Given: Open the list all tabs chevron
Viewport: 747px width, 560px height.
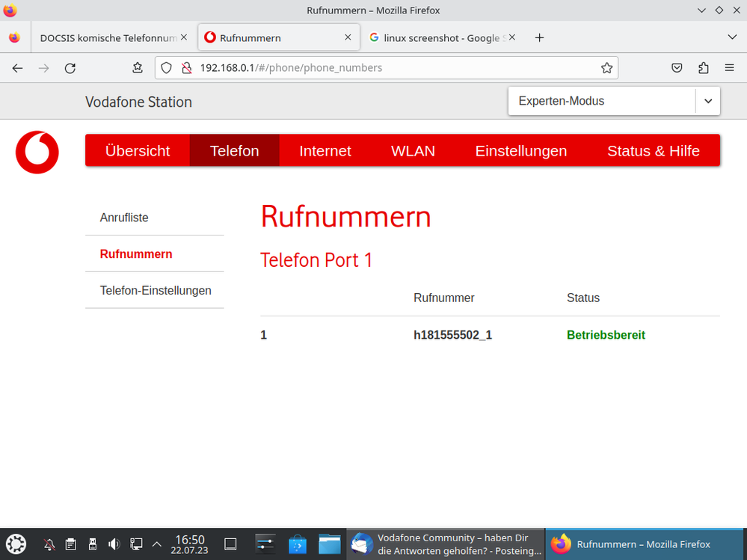Looking at the screenshot, I should pyautogui.click(x=732, y=37).
